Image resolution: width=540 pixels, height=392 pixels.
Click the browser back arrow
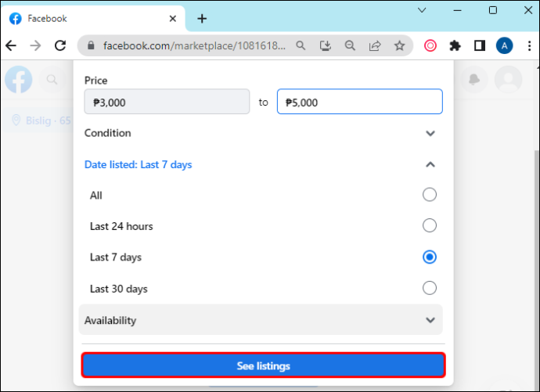(11, 45)
